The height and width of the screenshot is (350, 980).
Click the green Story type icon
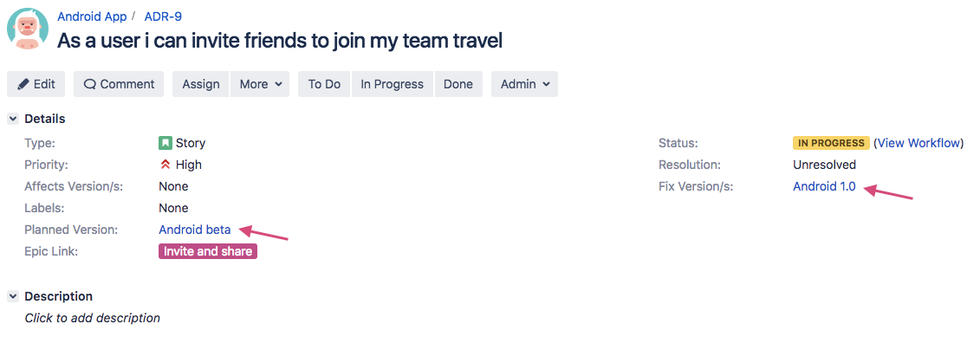click(165, 143)
